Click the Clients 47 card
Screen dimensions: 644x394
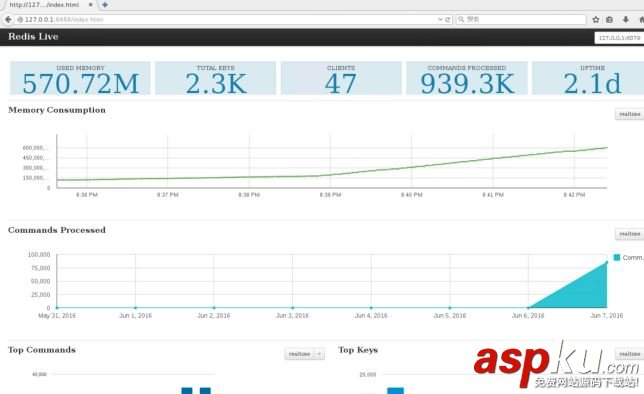(x=341, y=78)
